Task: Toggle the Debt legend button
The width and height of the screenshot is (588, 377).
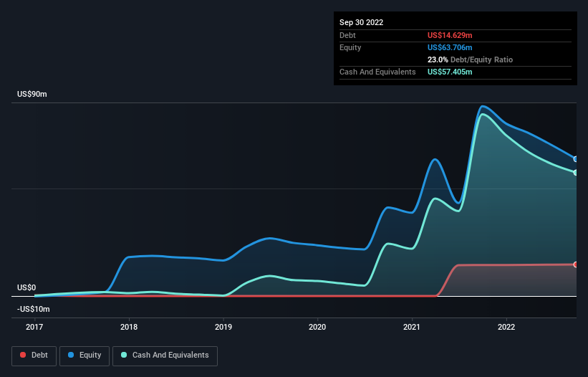Action: [34, 355]
